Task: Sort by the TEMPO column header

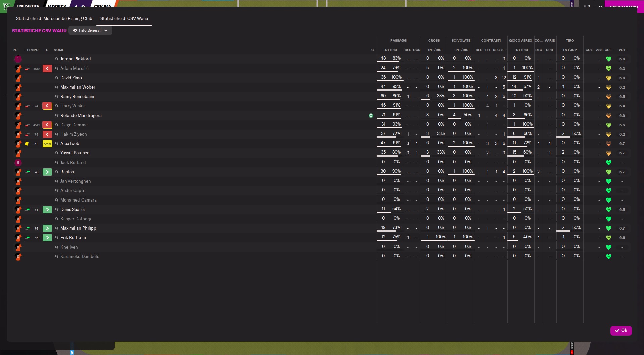Action: coord(32,50)
